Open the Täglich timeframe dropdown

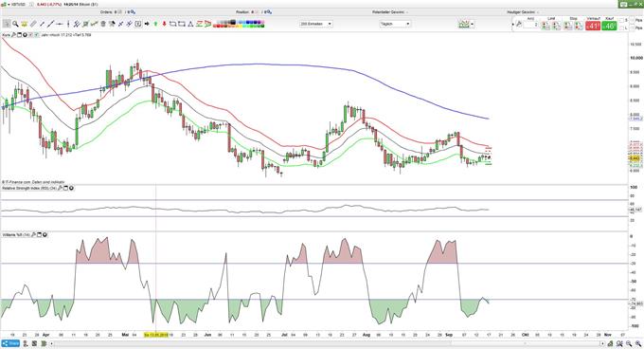pyautogui.click(x=395, y=24)
